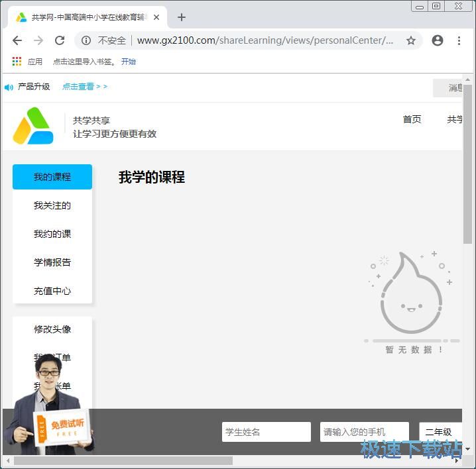Open 学情报告 in the sidebar
Image resolution: width=476 pixels, height=469 pixels.
[x=52, y=262]
